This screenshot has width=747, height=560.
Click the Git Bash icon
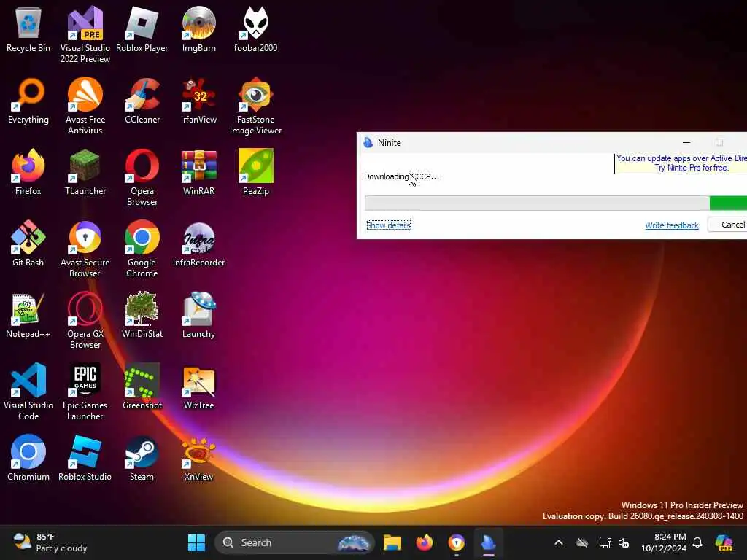(28, 244)
